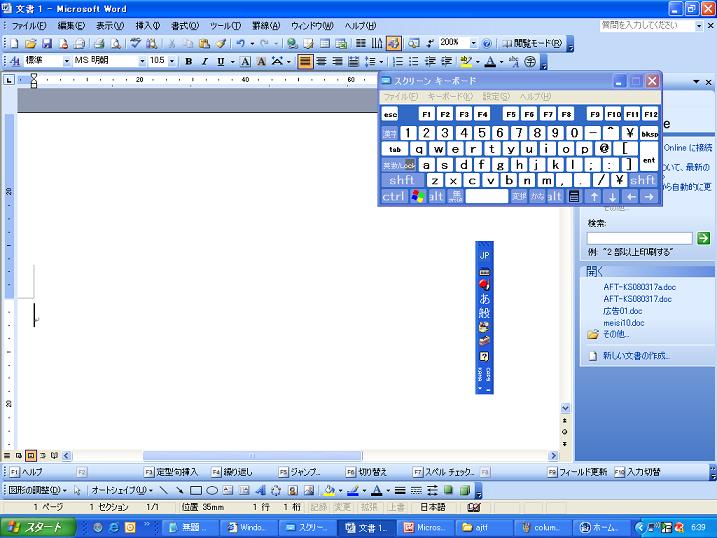717x538 pixels.
Task: Click the ent key on Screen Keyboard
Action: (649, 156)
